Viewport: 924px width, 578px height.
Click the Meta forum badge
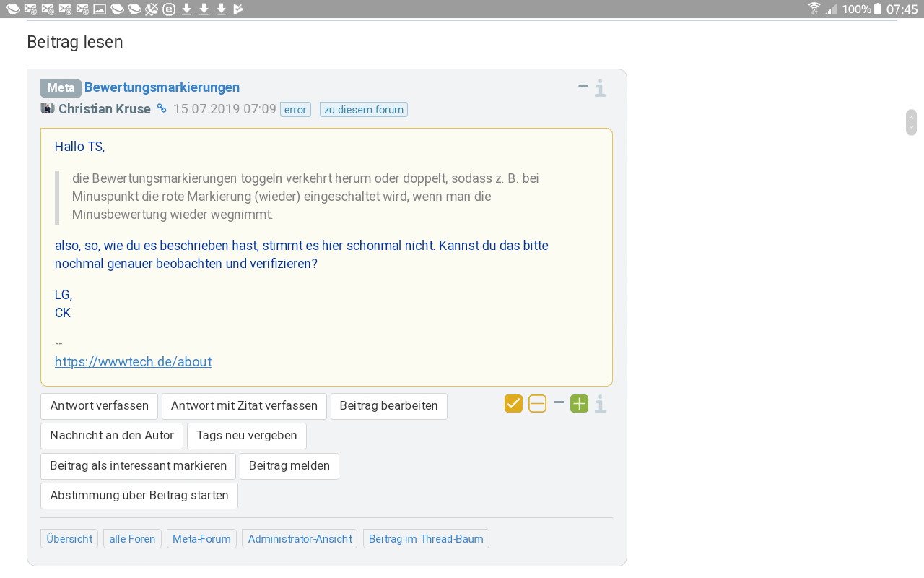click(61, 88)
